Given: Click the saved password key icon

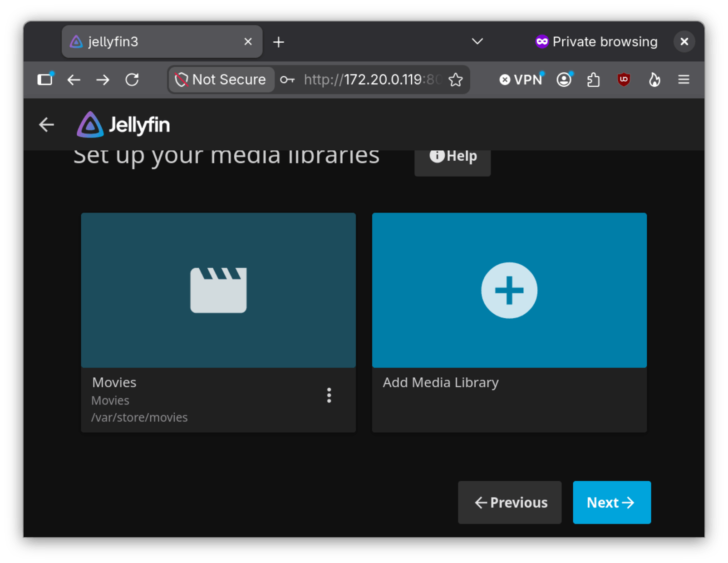Looking at the screenshot, I should (287, 80).
